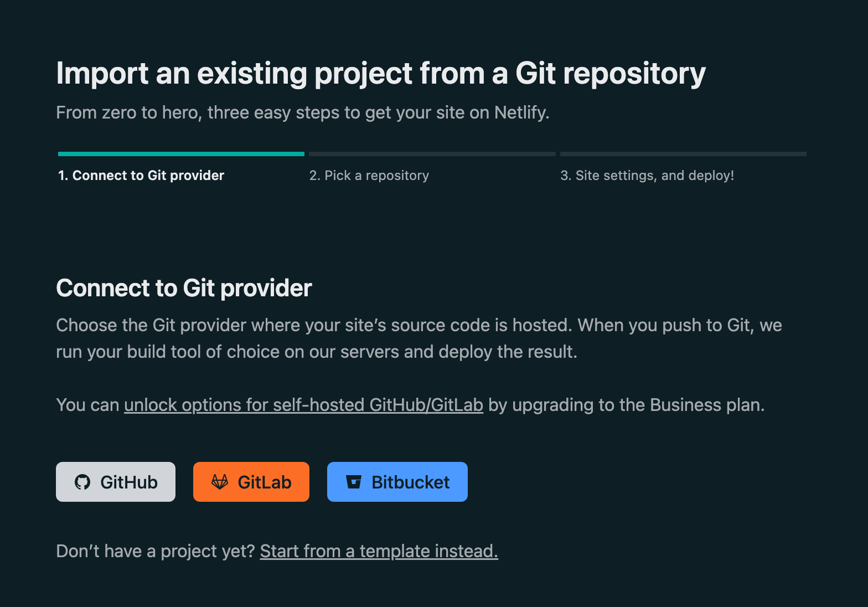Choose the orange GitLab button label
Image resolution: width=868 pixels, height=607 pixels.
point(265,482)
